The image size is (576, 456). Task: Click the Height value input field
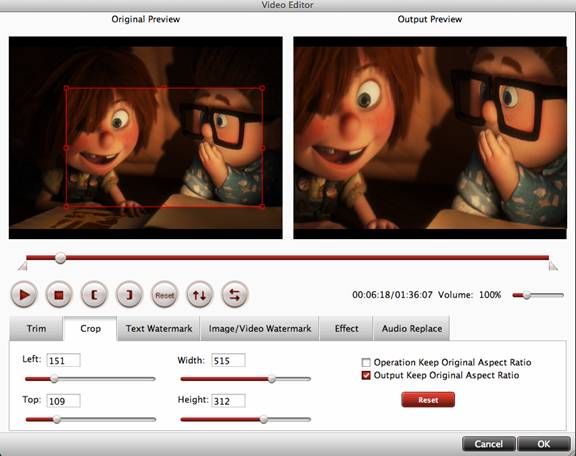click(x=228, y=401)
